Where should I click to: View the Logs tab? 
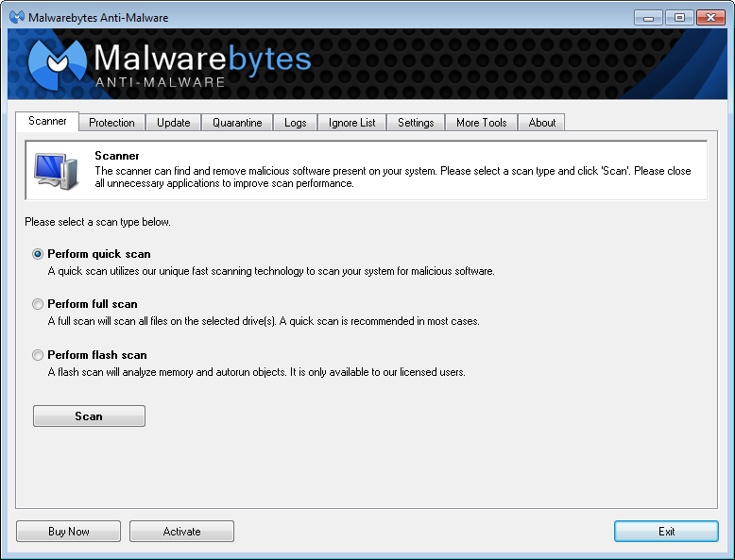point(296,123)
